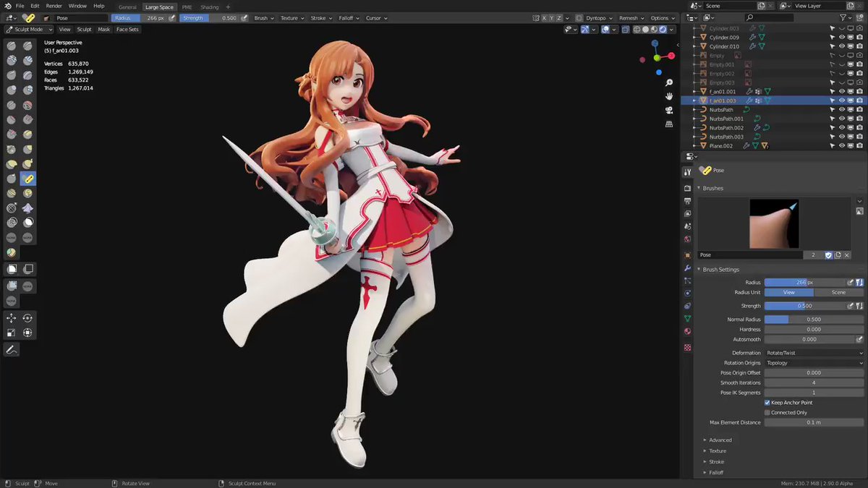The image size is (868, 488).
Task: Click the Pose brush preview thumbnail
Action: 774,224
